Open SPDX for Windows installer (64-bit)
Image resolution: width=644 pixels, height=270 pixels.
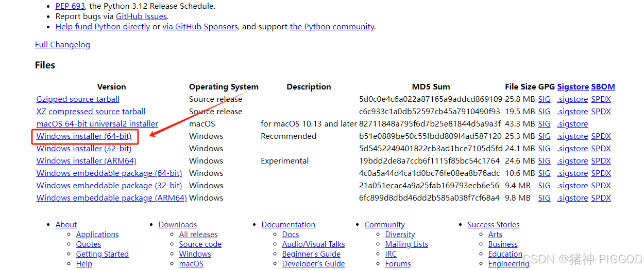[601, 136]
